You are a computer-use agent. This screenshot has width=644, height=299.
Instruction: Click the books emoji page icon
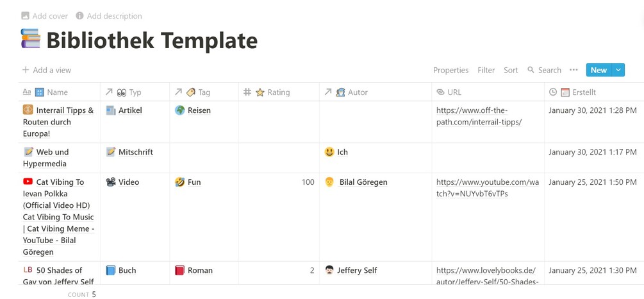pos(30,40)
